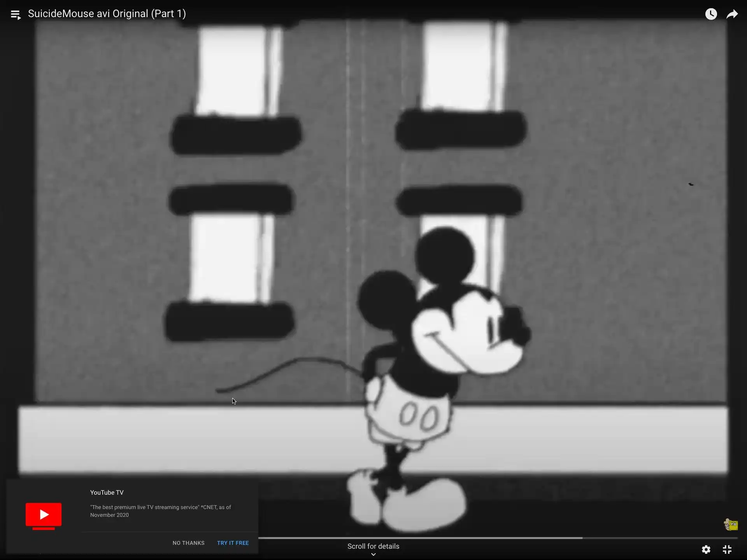
Task: Open the playlist queue icon
Action: tap(16, 15)
